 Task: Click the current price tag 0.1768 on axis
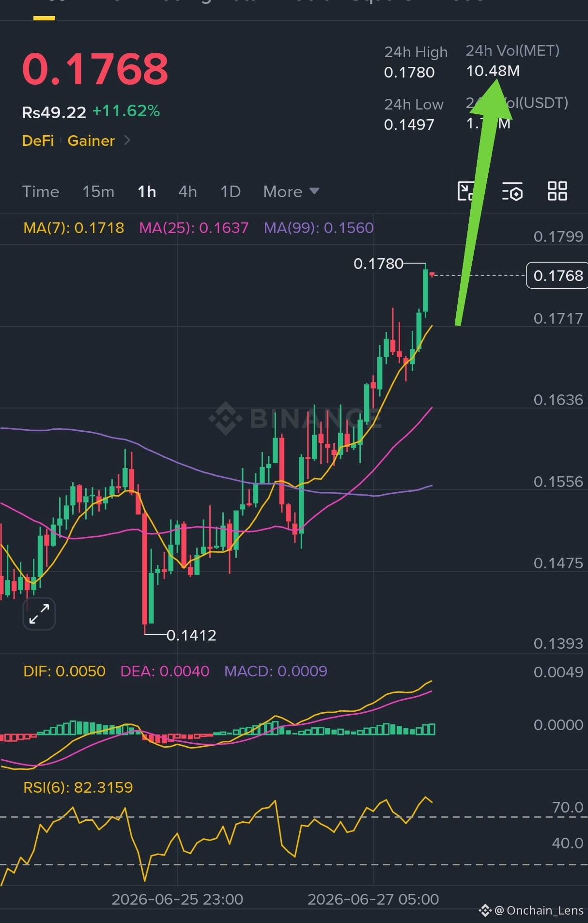(557, 276)
